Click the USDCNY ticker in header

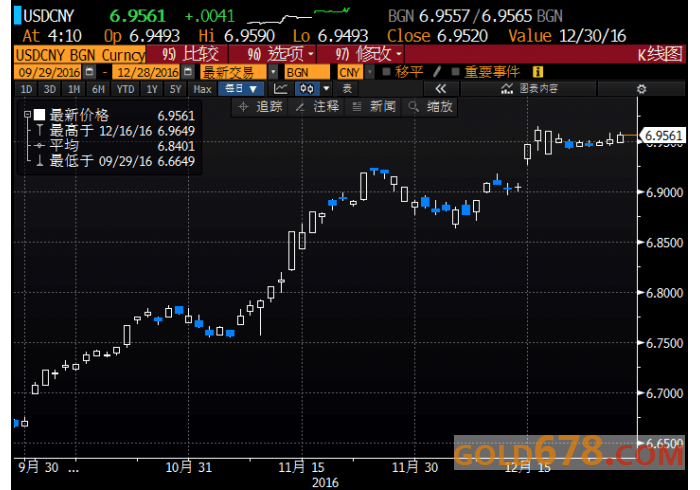pos(48,16)
